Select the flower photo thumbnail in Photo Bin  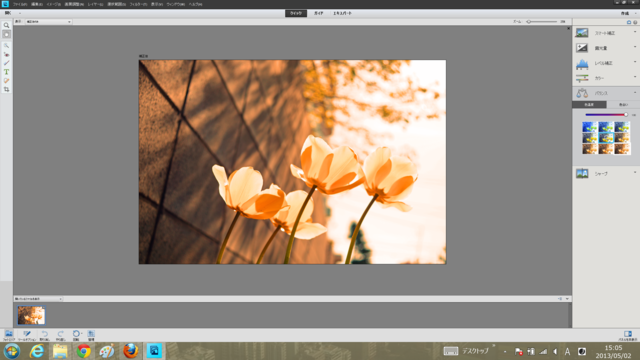click(31, 316)
